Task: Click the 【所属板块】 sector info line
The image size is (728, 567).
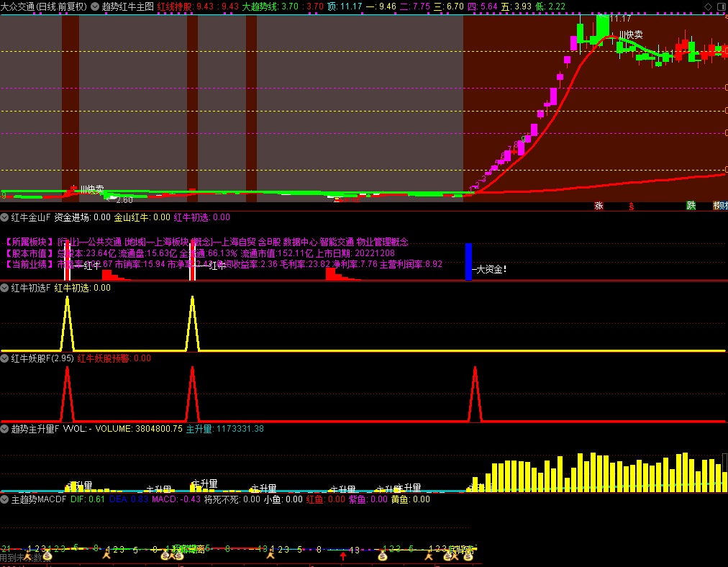Action: (206, 242)
